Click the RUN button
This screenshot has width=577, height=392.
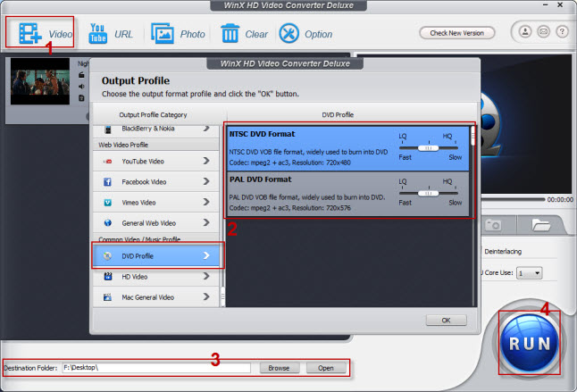[530, 343]
